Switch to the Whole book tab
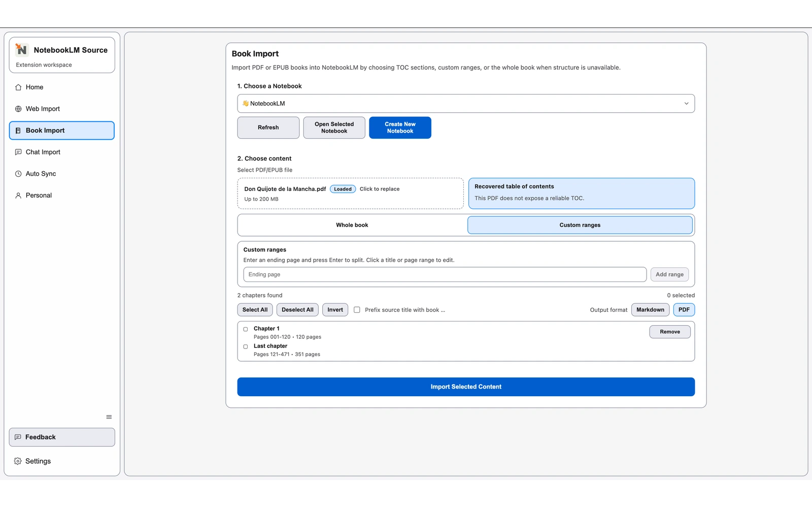Image resolution: width=812 pixels, height=508 pixels. click(351, 225)
